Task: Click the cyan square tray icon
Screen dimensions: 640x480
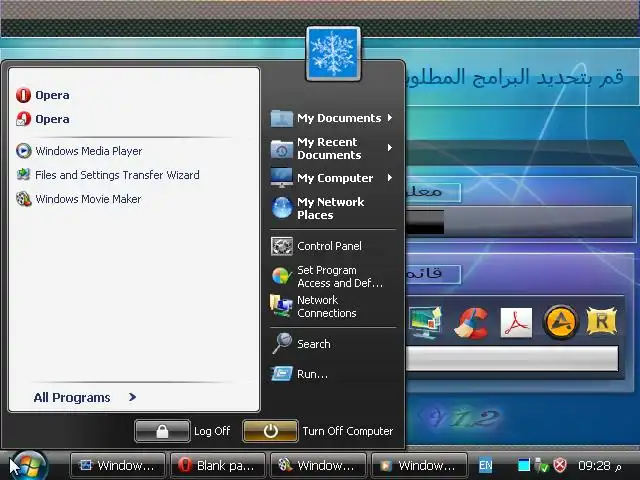Action: pos(524,465)
